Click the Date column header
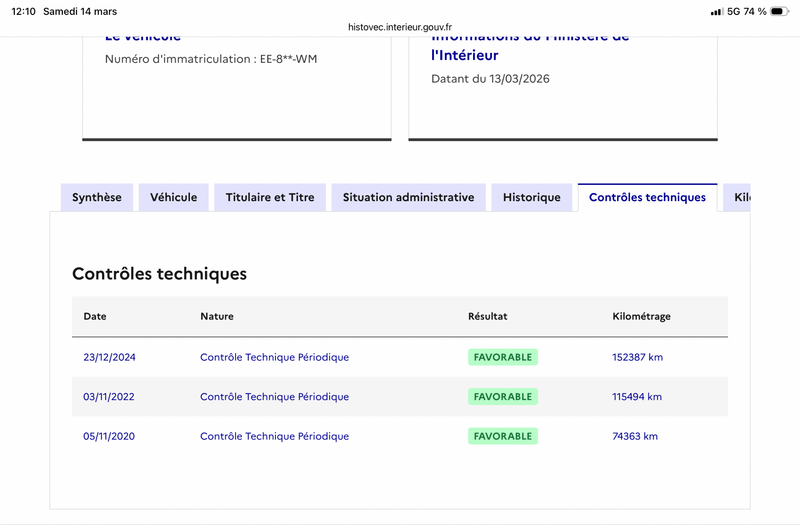 pos(95,316)
